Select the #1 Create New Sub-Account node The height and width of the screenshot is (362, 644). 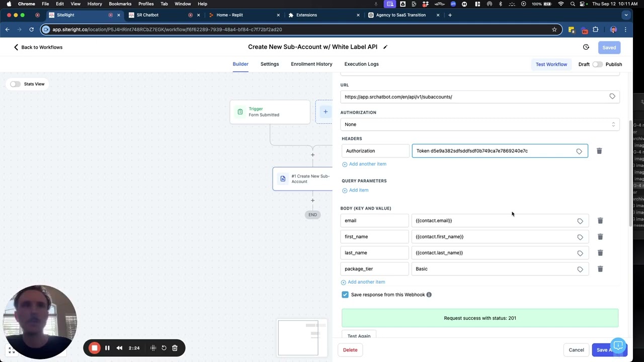(x=302, y=179)
